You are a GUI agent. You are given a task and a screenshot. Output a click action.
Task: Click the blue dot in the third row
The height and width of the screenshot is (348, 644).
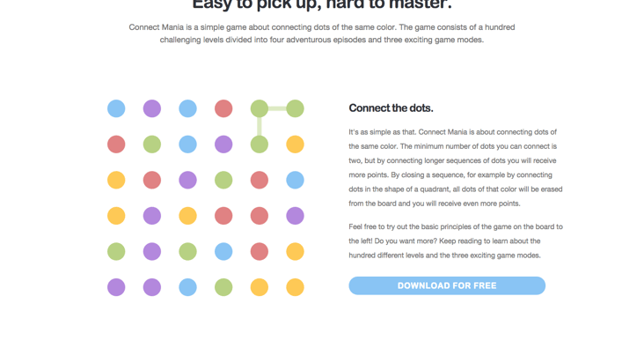pos(295,181)
